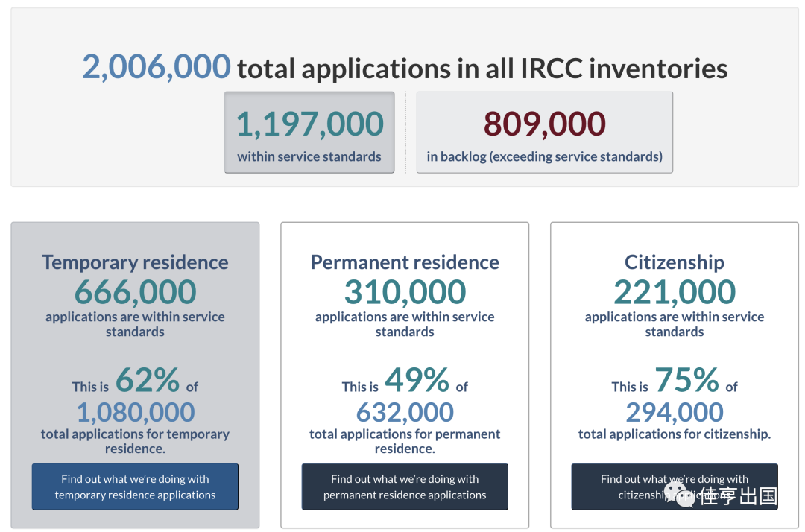Click the 221,000 figure
The image size is (805, 532).
click(674, 291)
